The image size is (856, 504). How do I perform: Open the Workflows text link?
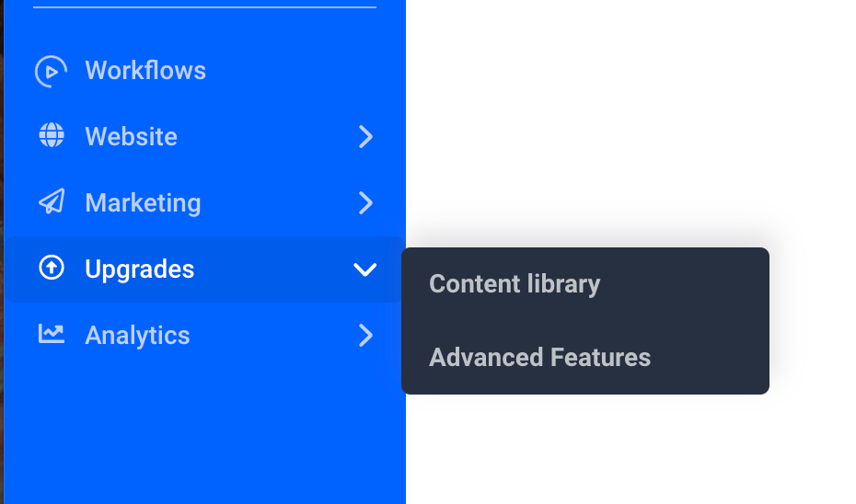point(145,71)
